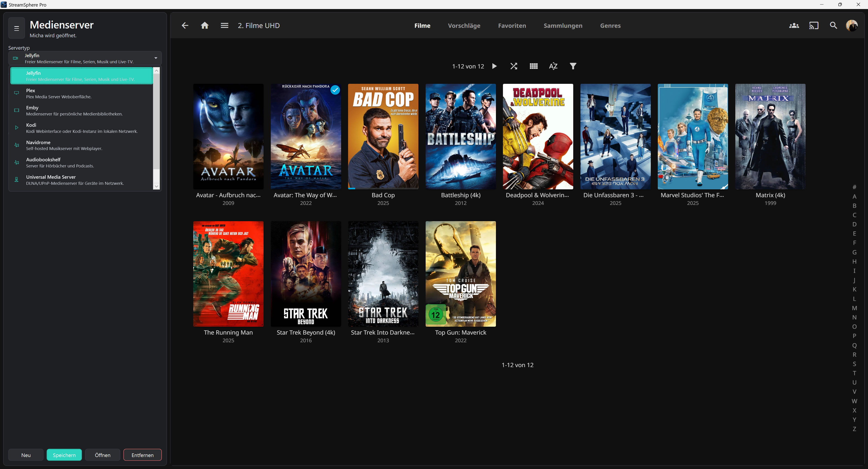Open the home screen icon

[205, 26]
